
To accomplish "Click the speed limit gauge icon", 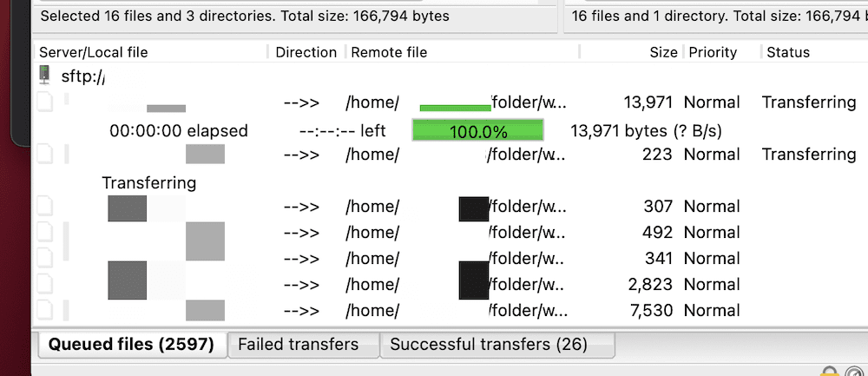I will [856, 372].
